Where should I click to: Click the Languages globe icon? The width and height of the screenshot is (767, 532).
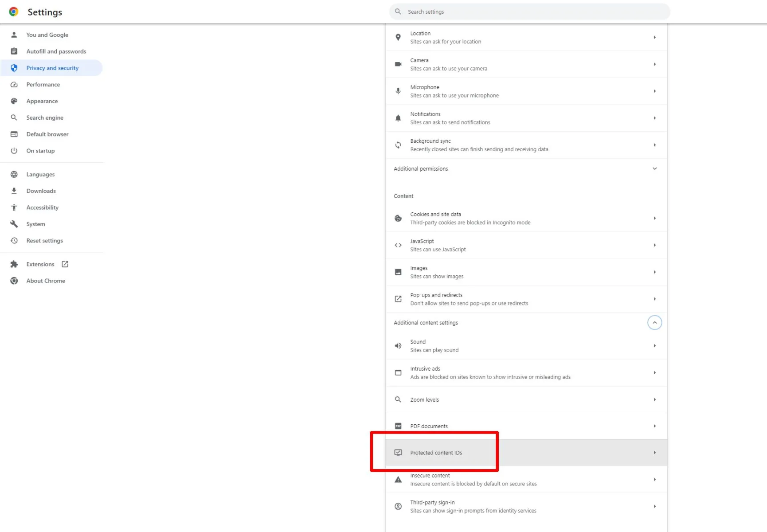[x=14, y=174]
